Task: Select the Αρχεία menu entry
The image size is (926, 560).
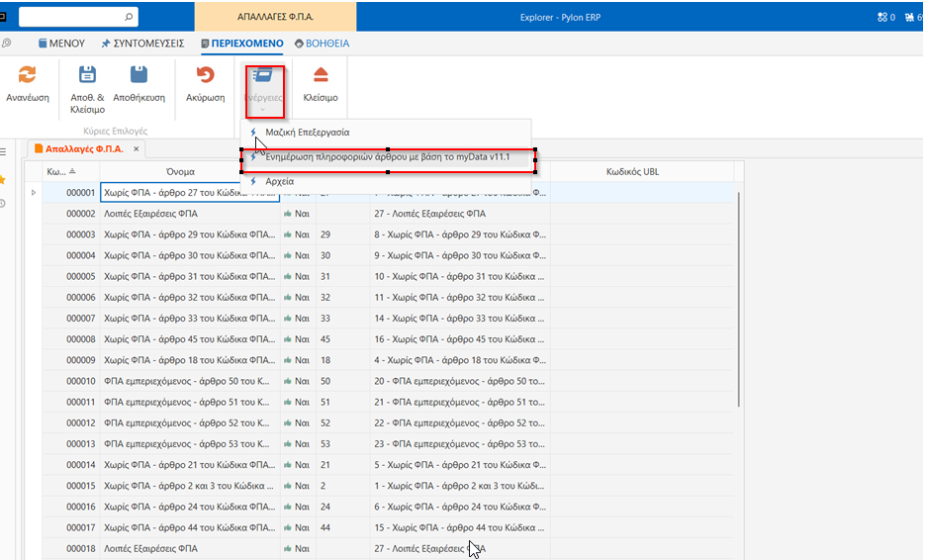Action: pos(280,181)
